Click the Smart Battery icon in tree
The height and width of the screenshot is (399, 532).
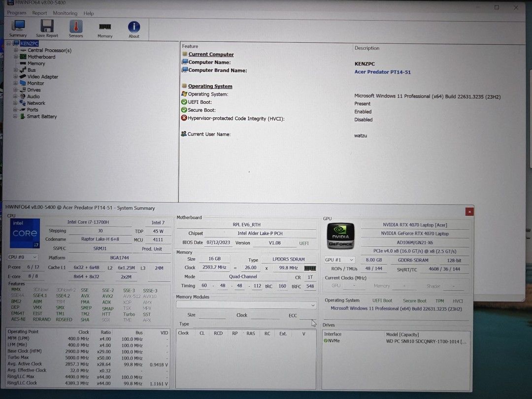coord(22,116)
